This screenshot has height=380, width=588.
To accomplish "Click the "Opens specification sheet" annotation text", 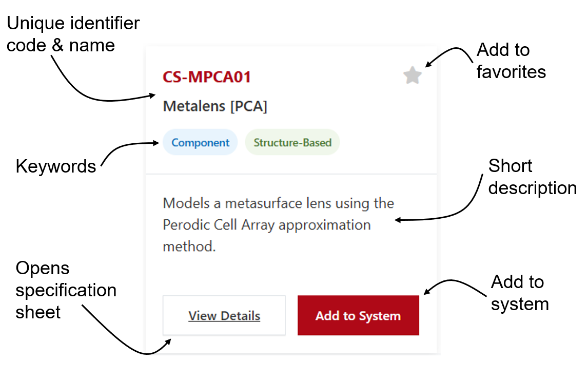I will [66, 290].
